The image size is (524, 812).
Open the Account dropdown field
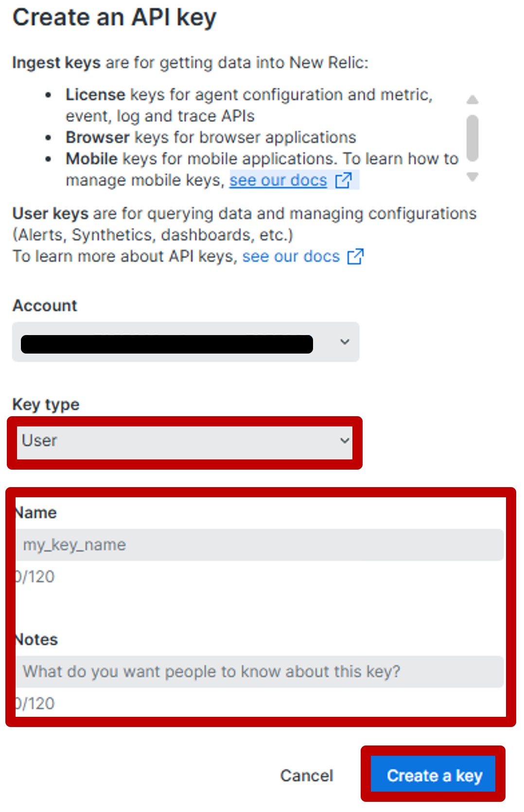pyautogui.click(x=185, y=342)
